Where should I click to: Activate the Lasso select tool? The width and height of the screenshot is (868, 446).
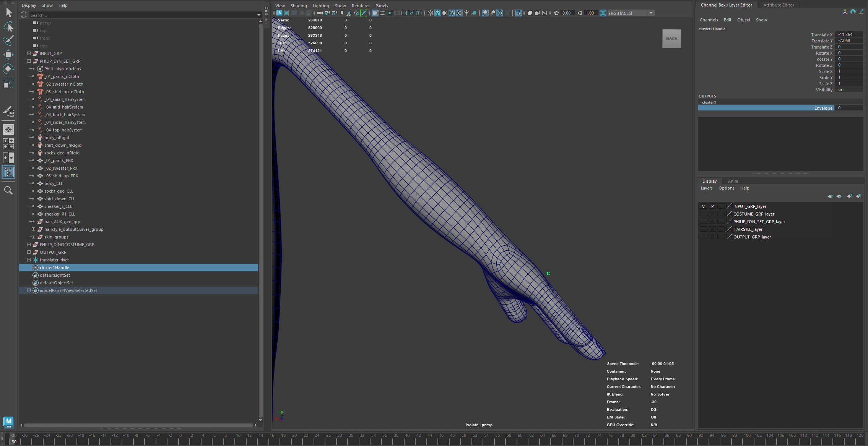pos(8,27)
